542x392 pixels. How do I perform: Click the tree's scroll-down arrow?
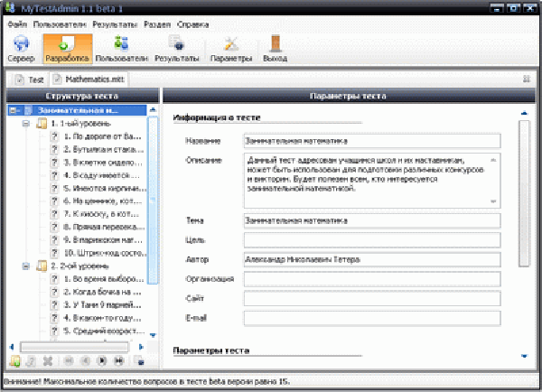point(153,335)
